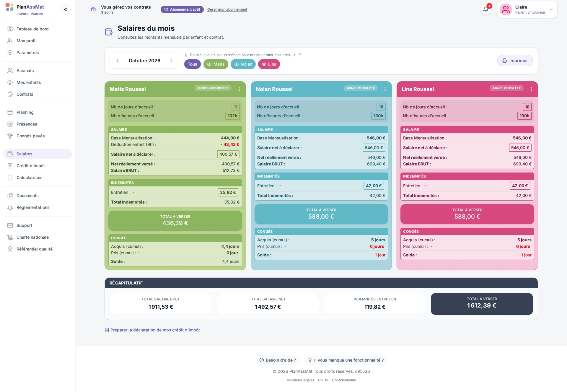Click the down arrow next to the hint

tap(294, 55)
